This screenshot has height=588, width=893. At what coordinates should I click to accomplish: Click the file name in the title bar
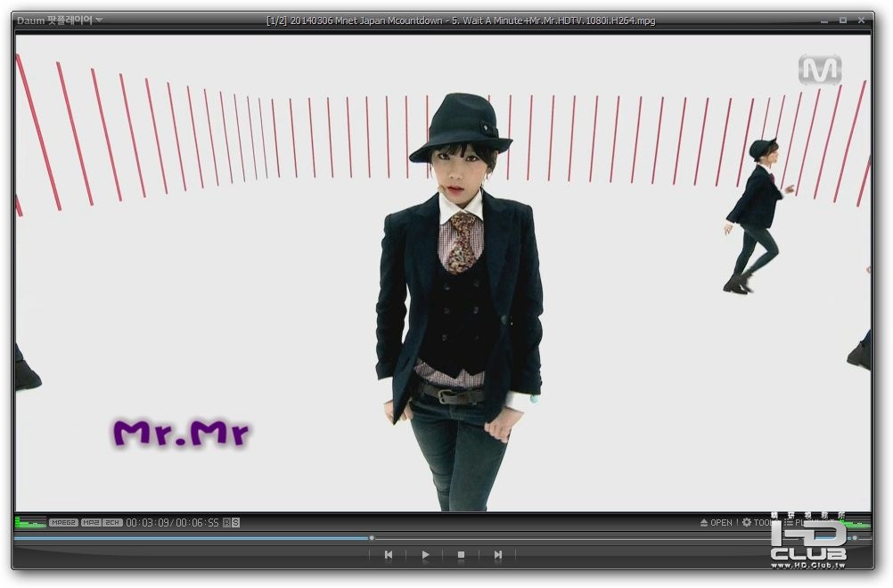(461, 20)
